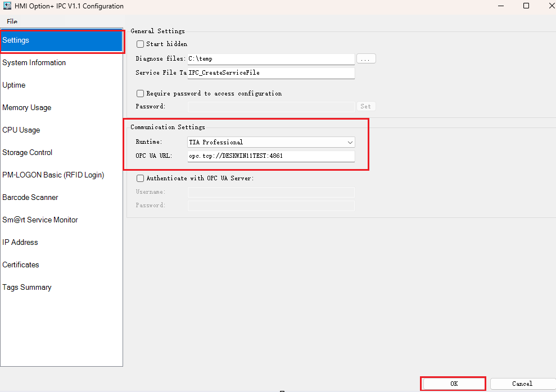Maximize the configuration window
556x392 pixels.
[x=526, y=6]
